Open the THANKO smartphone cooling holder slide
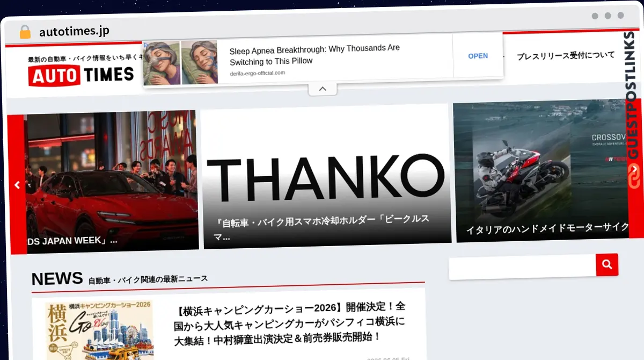 326,176
